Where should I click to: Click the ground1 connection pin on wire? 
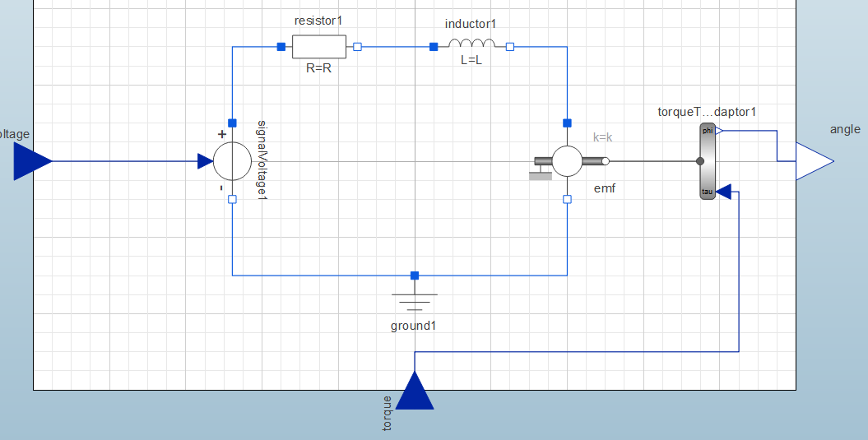coord(415,276)
